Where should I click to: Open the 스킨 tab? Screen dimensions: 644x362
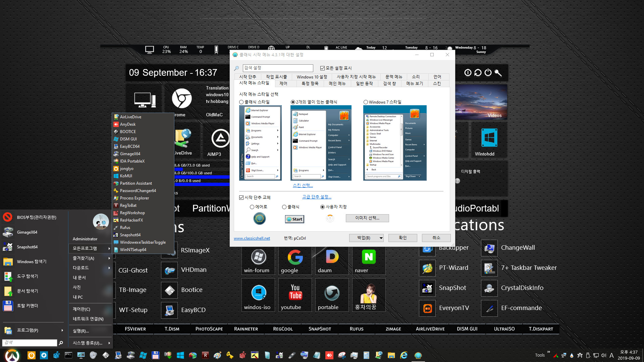click(x=437, y=83)
